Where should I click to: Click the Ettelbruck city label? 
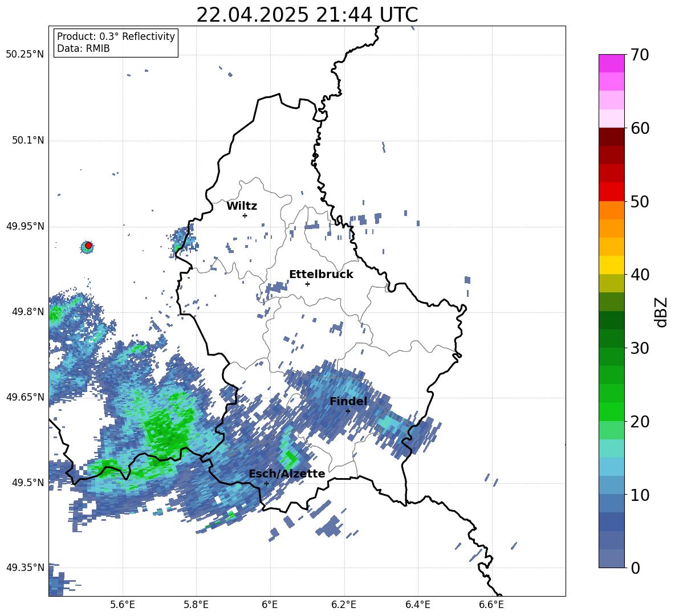pos(321,275)
